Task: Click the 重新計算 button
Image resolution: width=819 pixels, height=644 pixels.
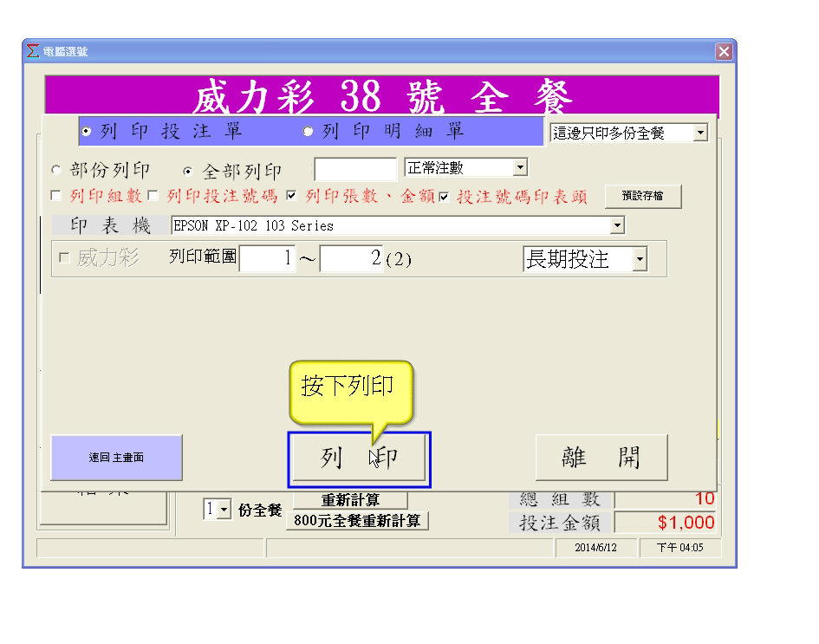Action: (350, 500)
